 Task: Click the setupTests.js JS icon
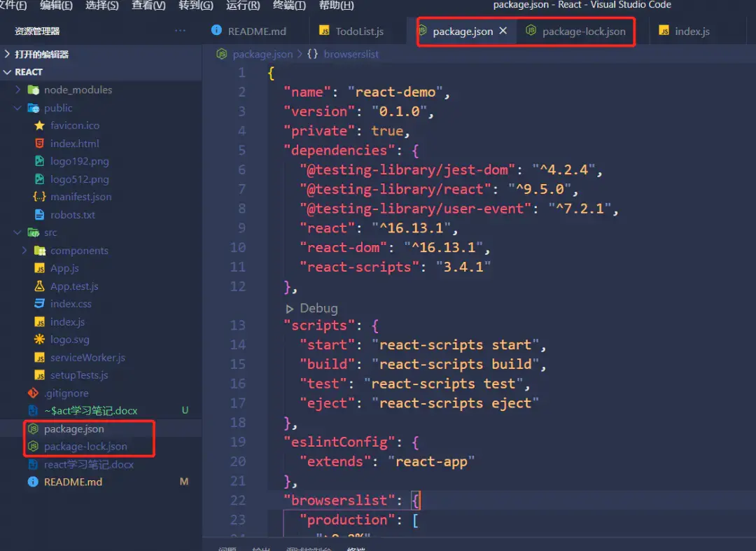tap(39, 375)
